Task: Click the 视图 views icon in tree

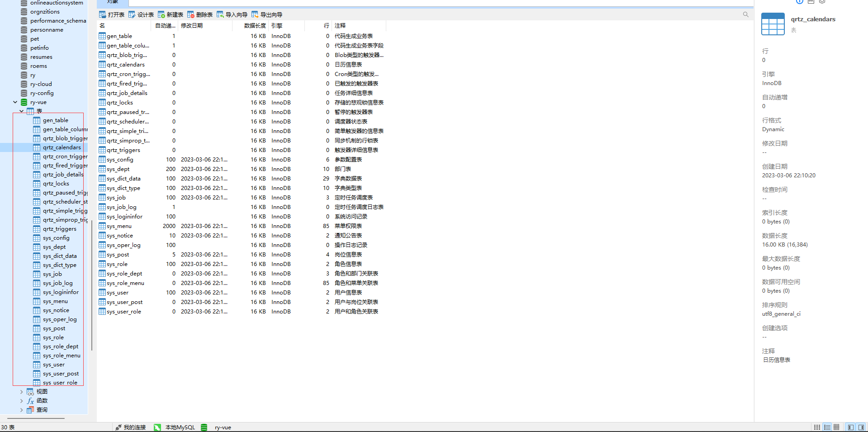Action: click(x=30, y=392)
